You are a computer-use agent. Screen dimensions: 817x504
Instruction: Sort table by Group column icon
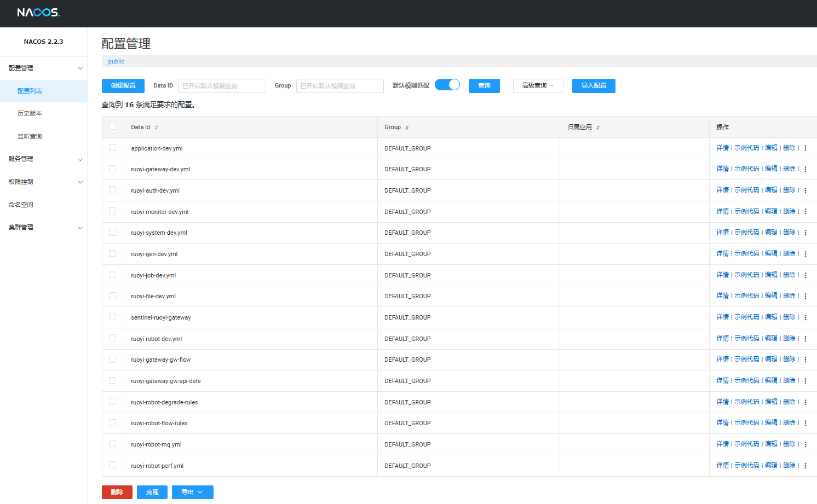point(407,128)
